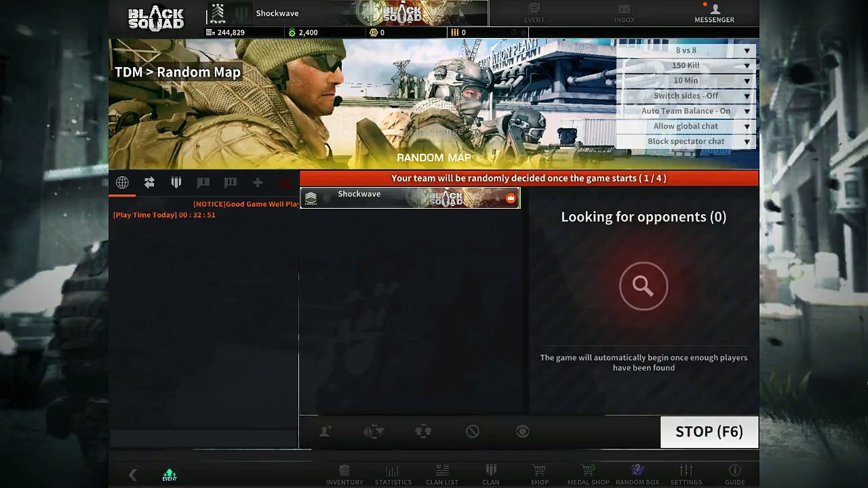868x488 pixels.
Task: Click the invite player icon
Action: point(325,431)
